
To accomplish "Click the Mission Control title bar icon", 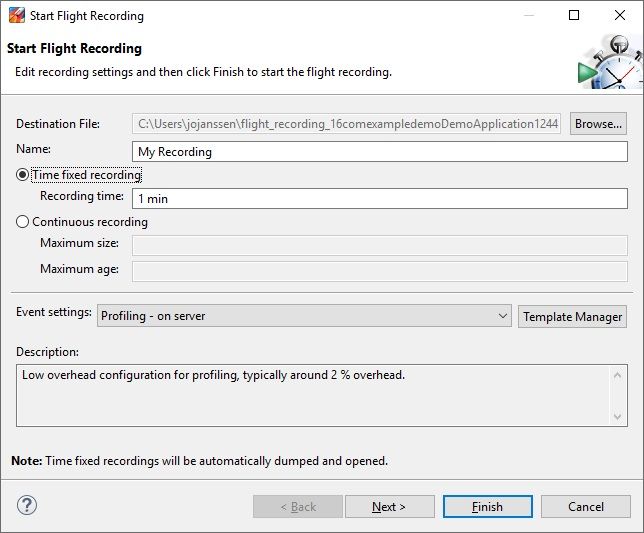I will tap(17, 15).
